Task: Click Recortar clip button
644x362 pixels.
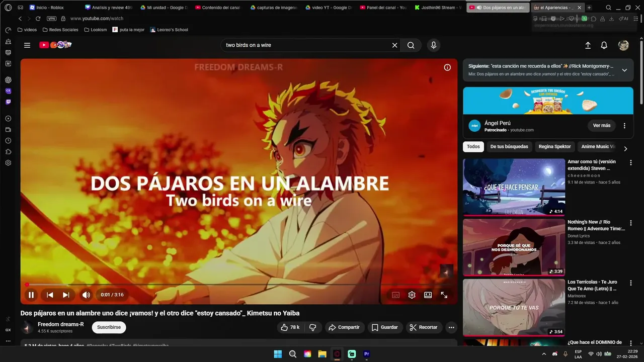Action: [424, 327]
